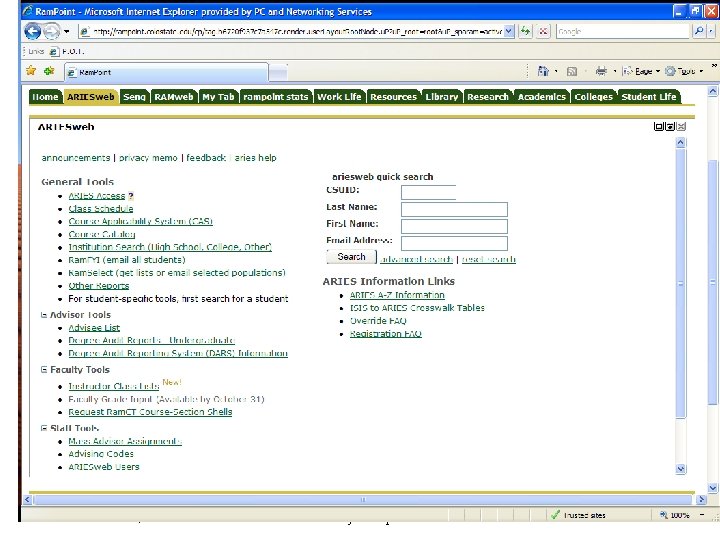The image size is (720, 540).
Task: Open the Page menu dropdown
Action: [x=641, y=71]
